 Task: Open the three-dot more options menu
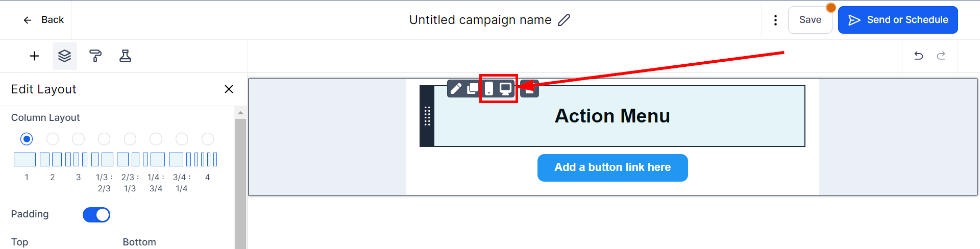775,20
